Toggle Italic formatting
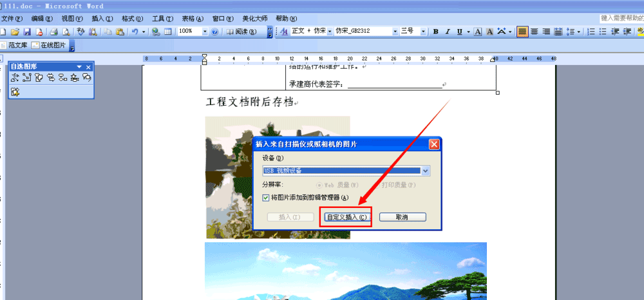This screenshot has width=644, height=300. point(448,32)
